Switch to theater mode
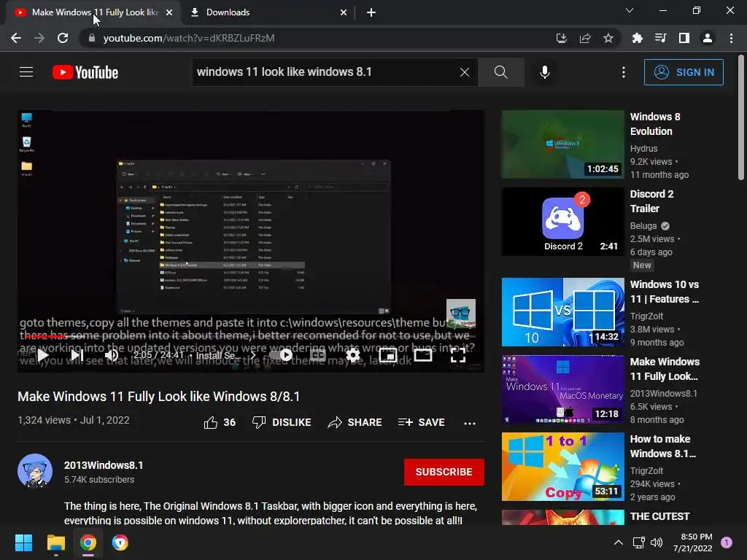The width and height of the screenshot is (747, 560). [423, 355]
